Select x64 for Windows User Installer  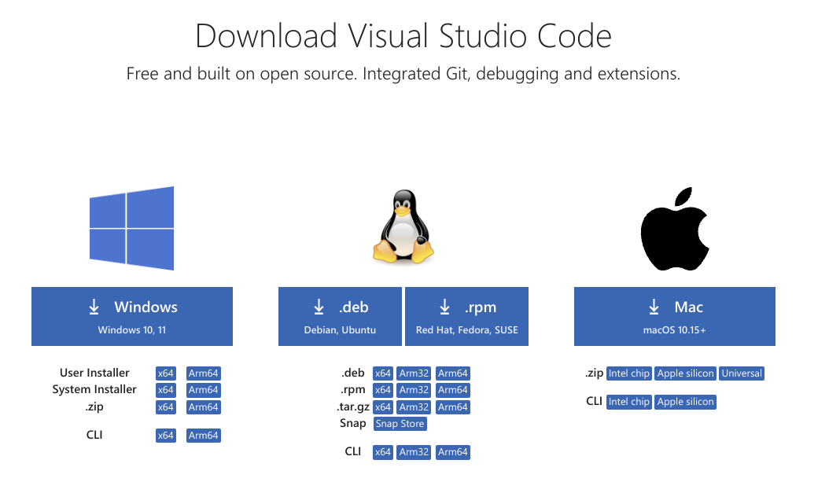[x=166, y=373]
